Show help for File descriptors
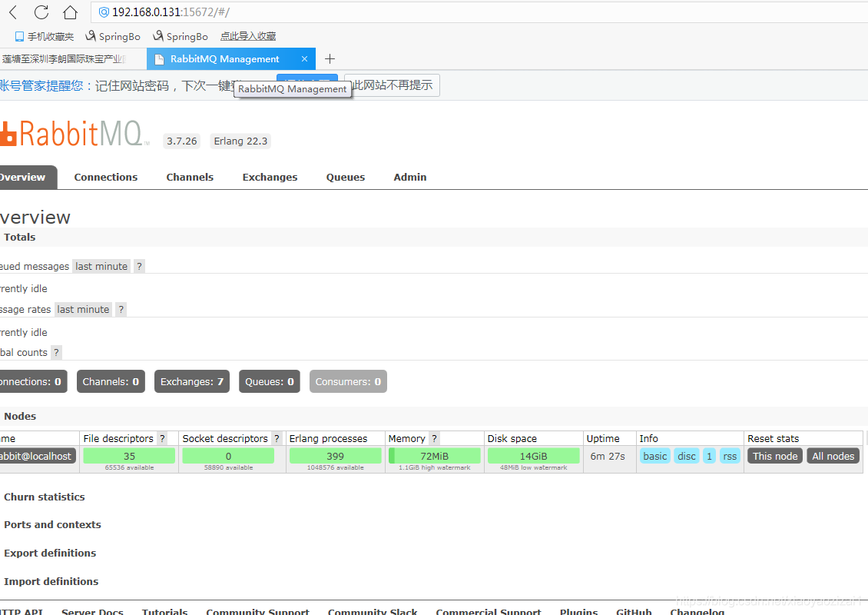Viewport: 868px width, 615px height. (162, 439)
